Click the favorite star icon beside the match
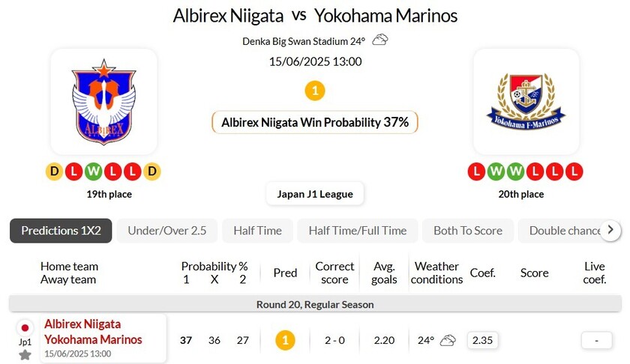The image size is (630, 364). click(25, 354)
